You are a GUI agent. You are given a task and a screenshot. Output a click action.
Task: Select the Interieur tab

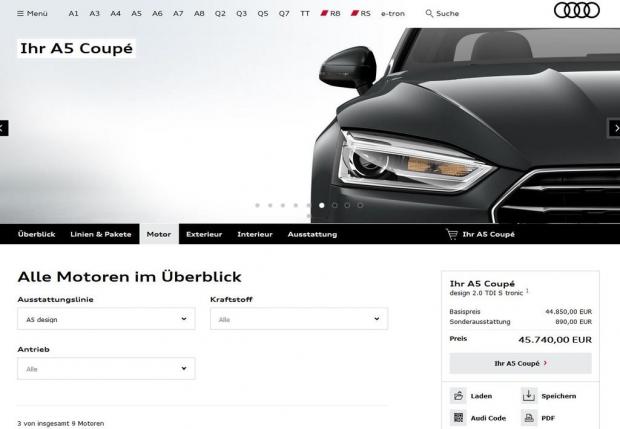pyautogui.click(x=255, y=234)
